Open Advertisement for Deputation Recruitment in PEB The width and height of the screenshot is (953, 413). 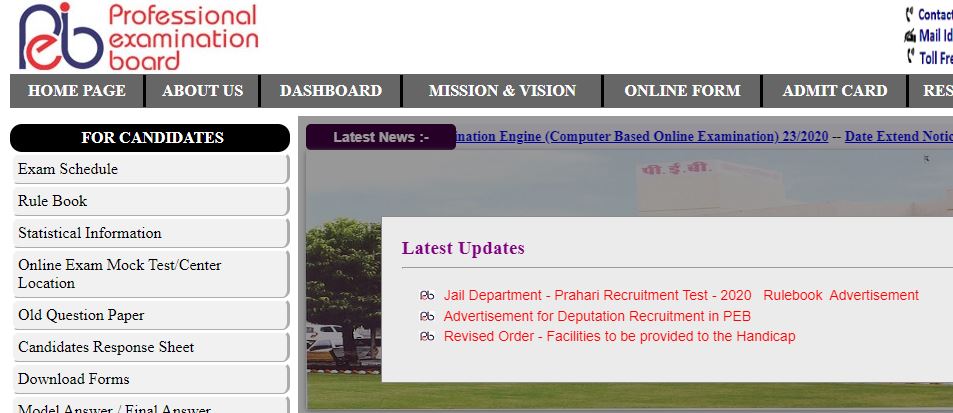coord(597,316)
